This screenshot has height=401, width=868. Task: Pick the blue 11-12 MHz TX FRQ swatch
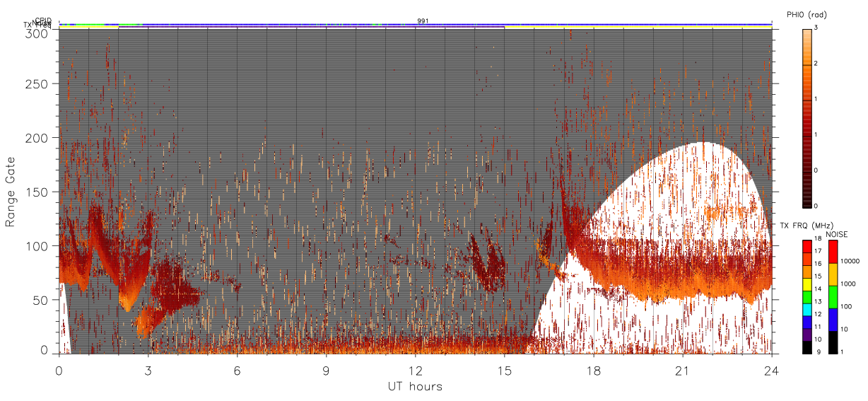point(807,322)
